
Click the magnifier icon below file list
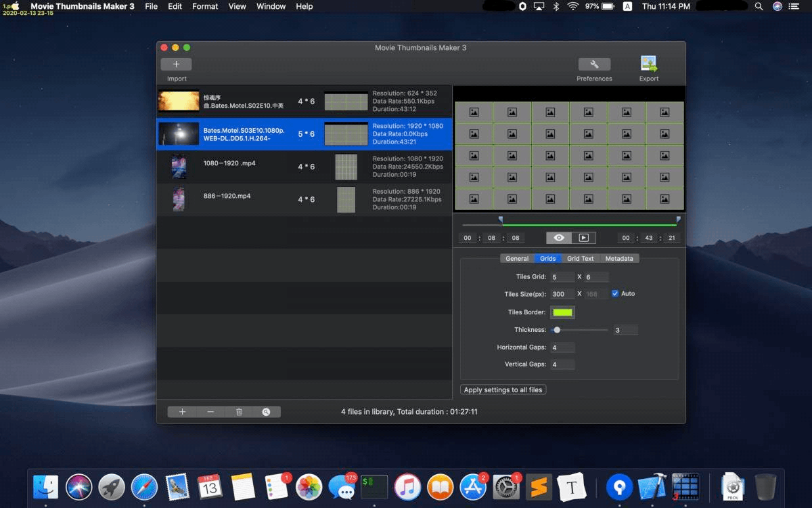tap(266, 412)
